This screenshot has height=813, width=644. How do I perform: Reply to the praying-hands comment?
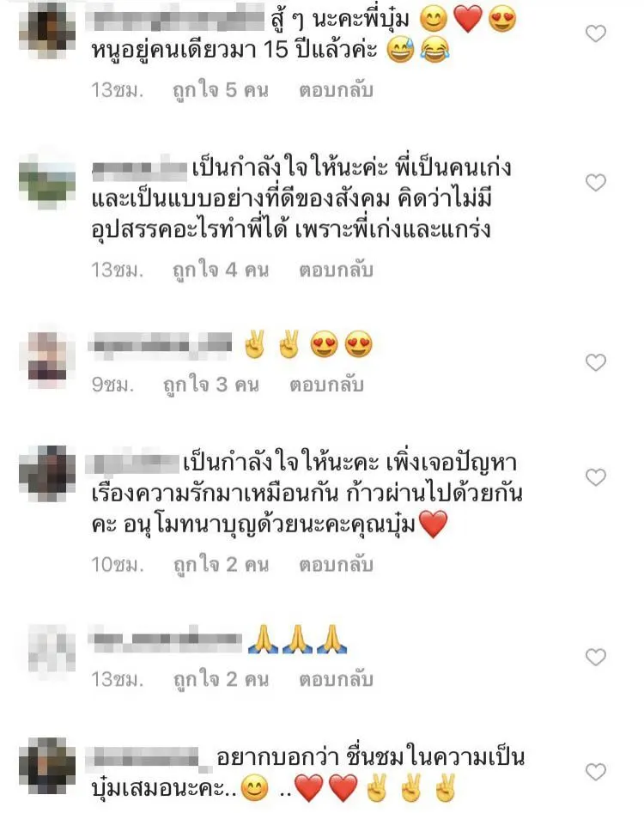point(336,679)
